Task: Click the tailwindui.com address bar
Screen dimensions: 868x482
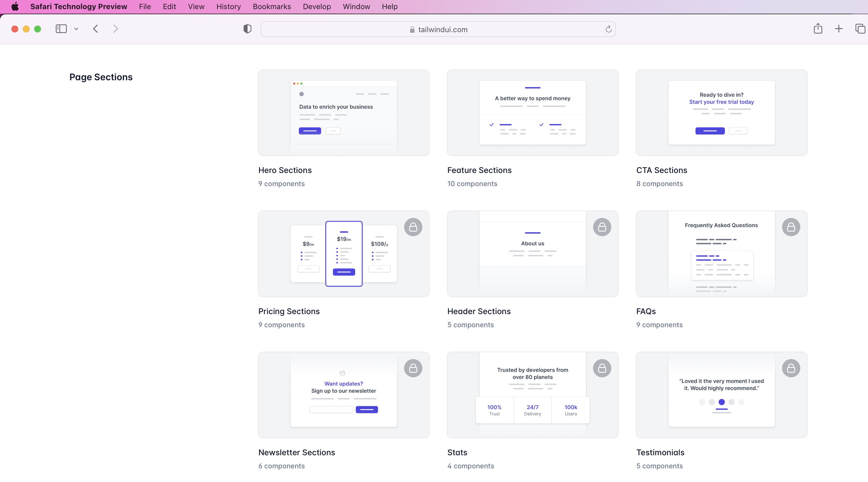Action: (x=438, y=29)
